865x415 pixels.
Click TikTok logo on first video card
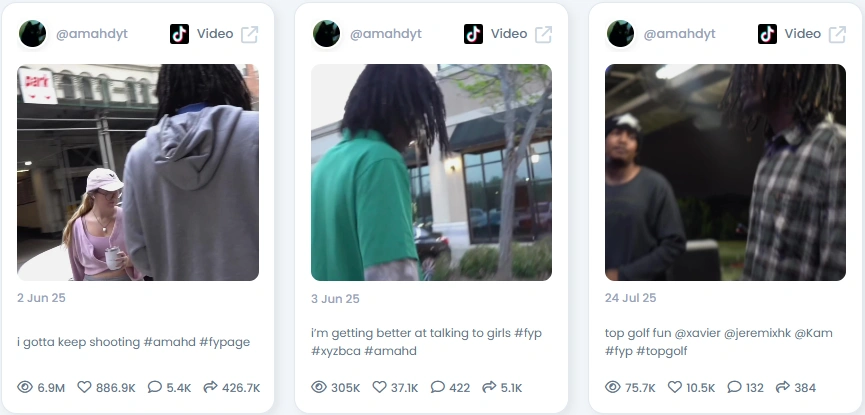pyautogui.click(x=179, y=34)
